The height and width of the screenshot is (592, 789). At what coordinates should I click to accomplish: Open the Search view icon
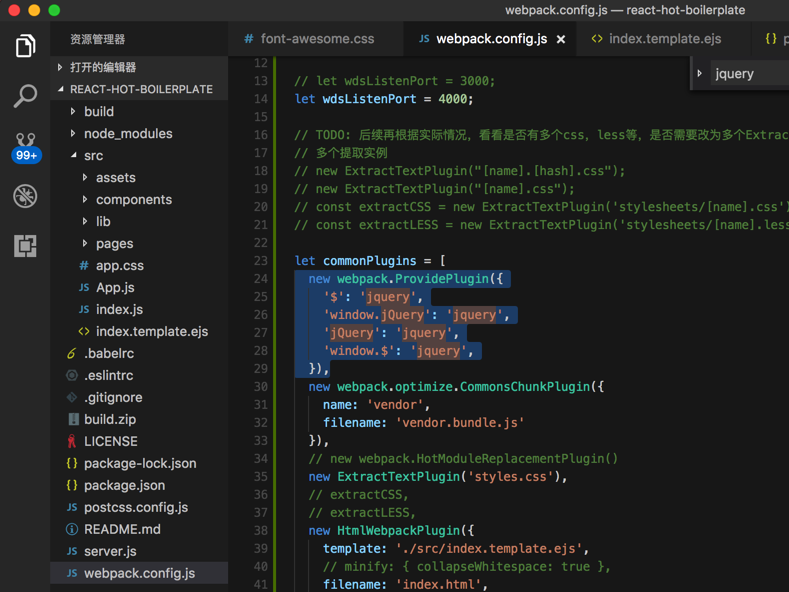(x=25, y=96)
